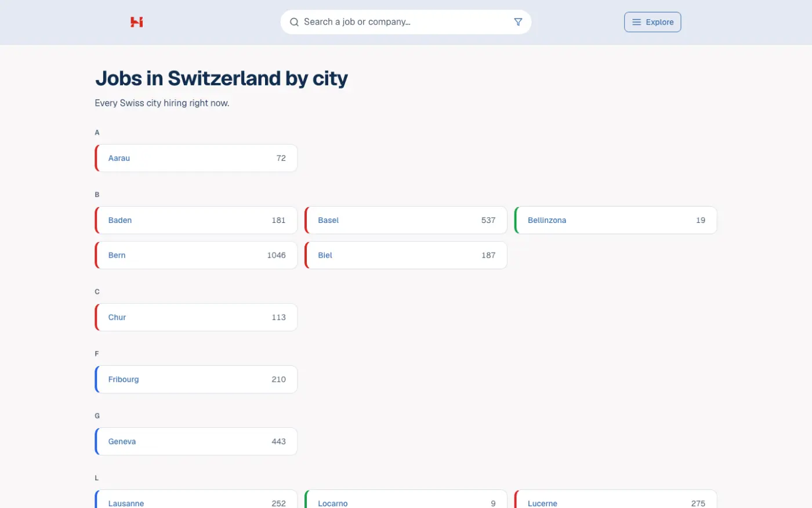Select the Chur city card
This screenshot has height=508, width=812.
point(196,317)
